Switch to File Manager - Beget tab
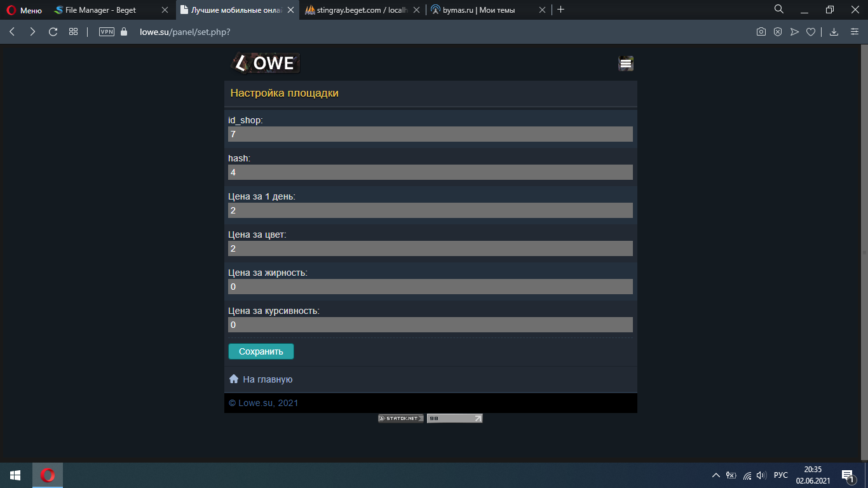 (x=102, y=10)
